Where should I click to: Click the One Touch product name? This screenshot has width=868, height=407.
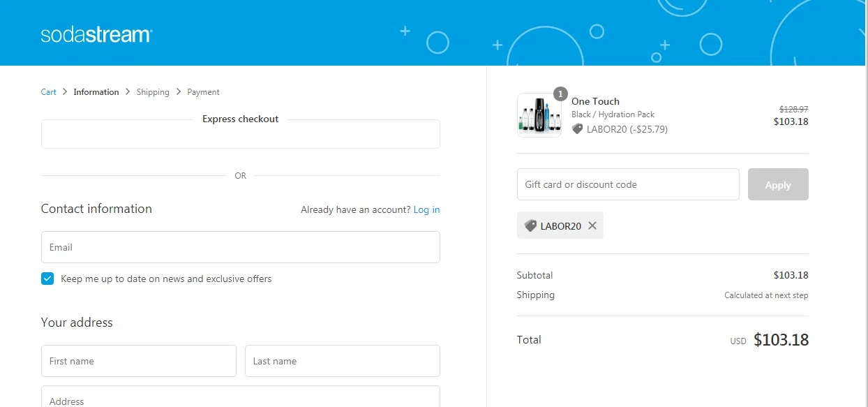tap(595, 101)
